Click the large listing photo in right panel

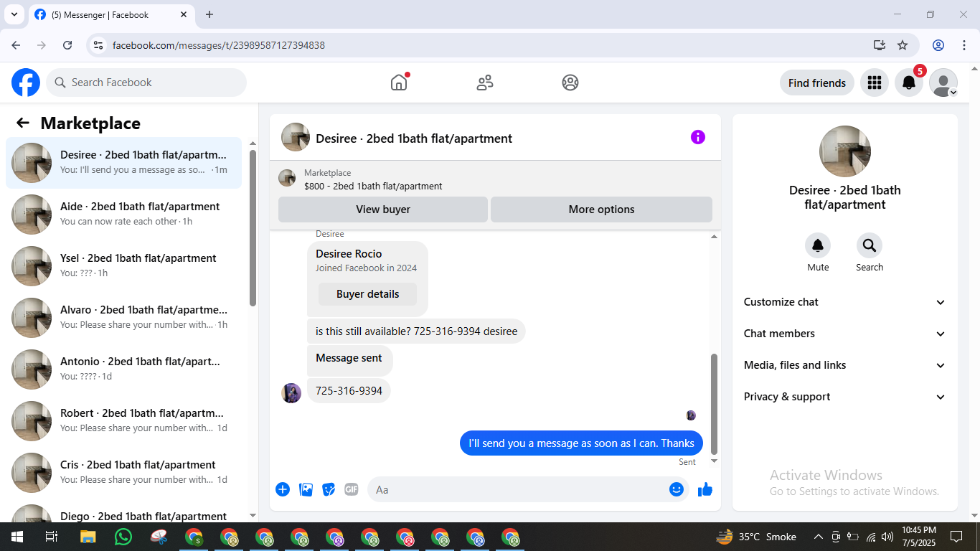tap(845, 151)
